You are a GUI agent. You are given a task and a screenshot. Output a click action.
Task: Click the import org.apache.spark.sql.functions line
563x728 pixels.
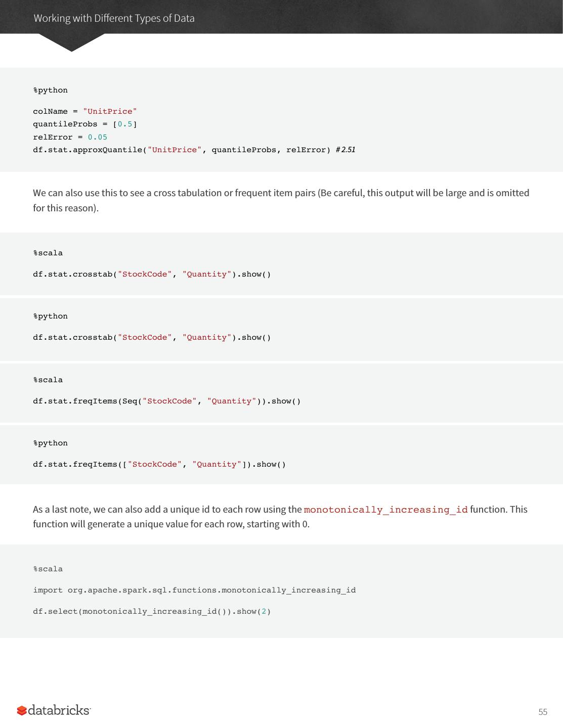[194, 590]
